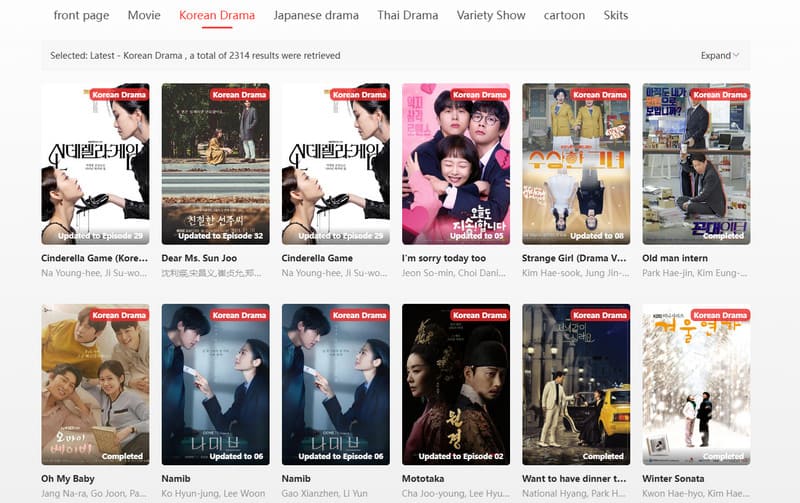Click cast text Kwon Hae-hyo, Kim Hae...
This screenshot has height=503, width=800.
(696, 493)
